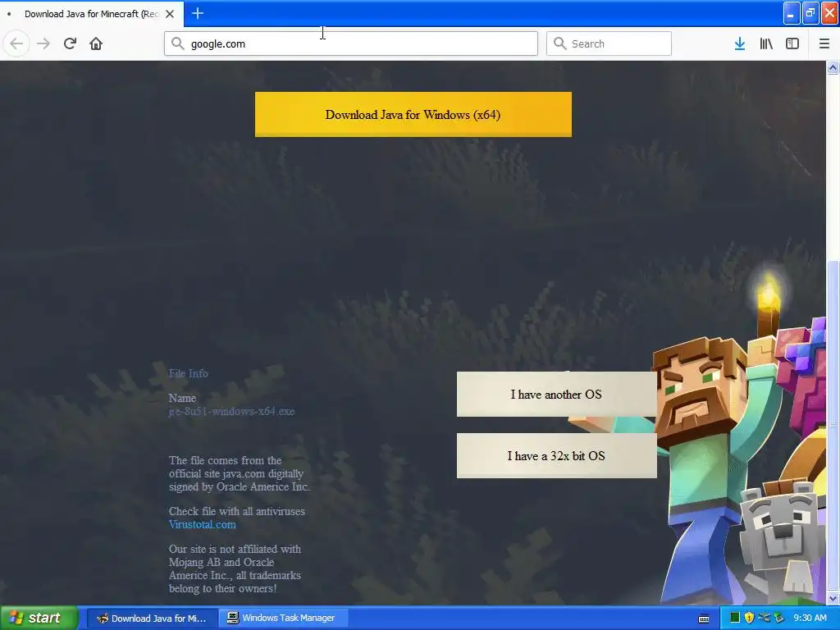This screenshot has height=630, width=840.
Task: Click the jre-8u51-windows-x64.exe file name
Action: coord(231,412)
